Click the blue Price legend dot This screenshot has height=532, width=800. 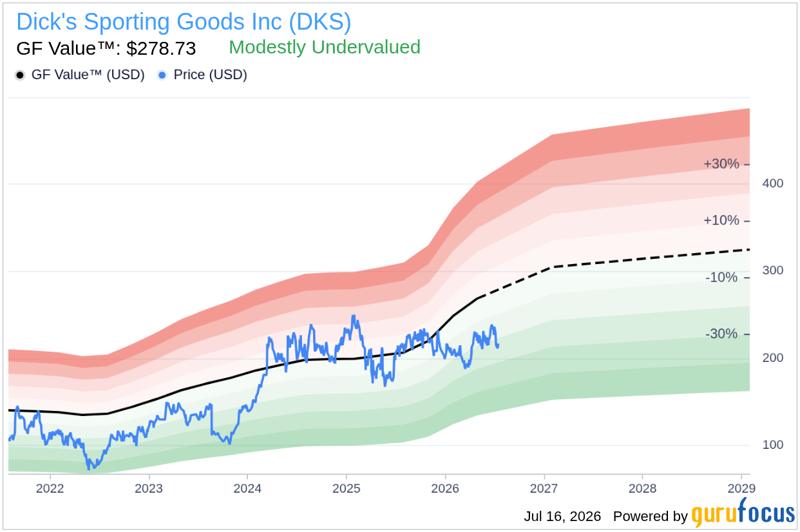(162, 75)
